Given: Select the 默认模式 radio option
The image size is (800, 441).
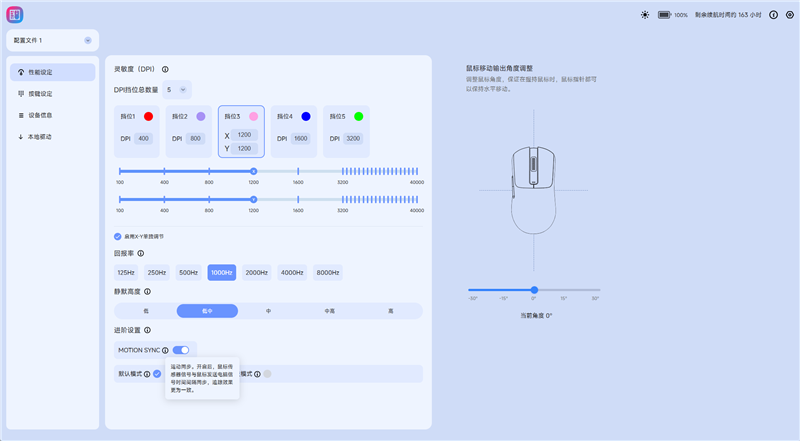Looking at the screenshot, I should coord(157,374).
